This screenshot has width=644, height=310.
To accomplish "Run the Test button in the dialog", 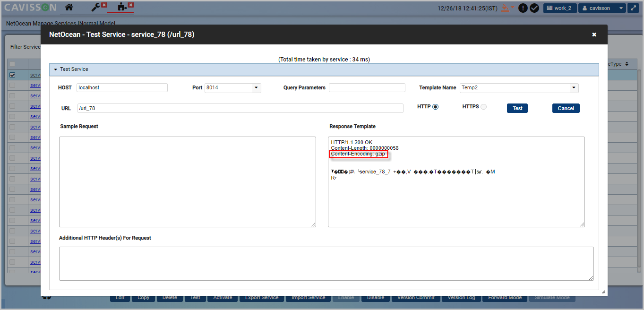I will (517, 108).
